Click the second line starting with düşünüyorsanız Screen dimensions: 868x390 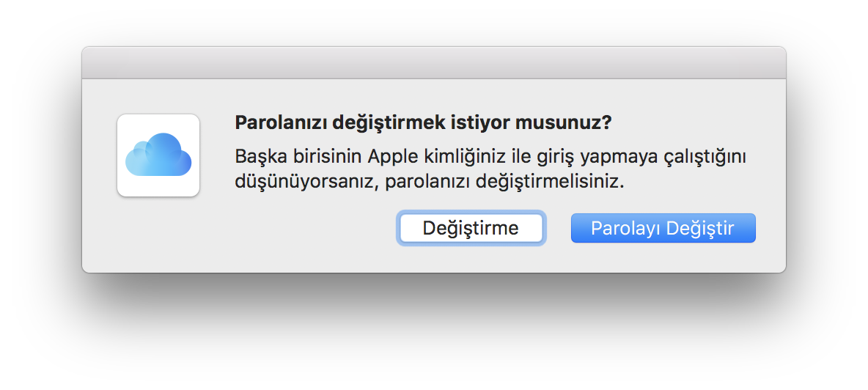pos(429,181)
